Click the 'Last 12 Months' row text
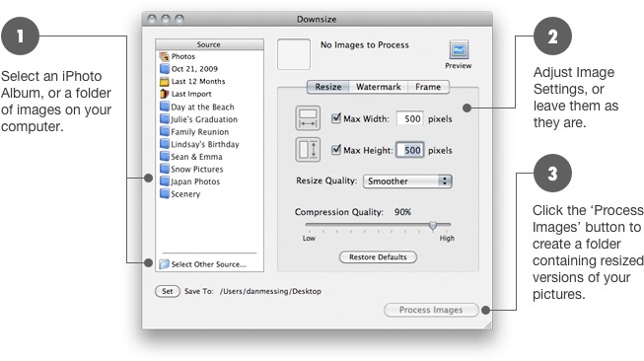Viewport: 644px width, 361px height. (198, 81)
